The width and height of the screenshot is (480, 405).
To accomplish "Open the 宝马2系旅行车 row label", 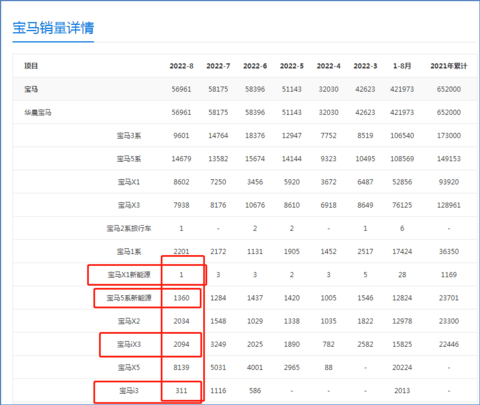I will (129, 228).
